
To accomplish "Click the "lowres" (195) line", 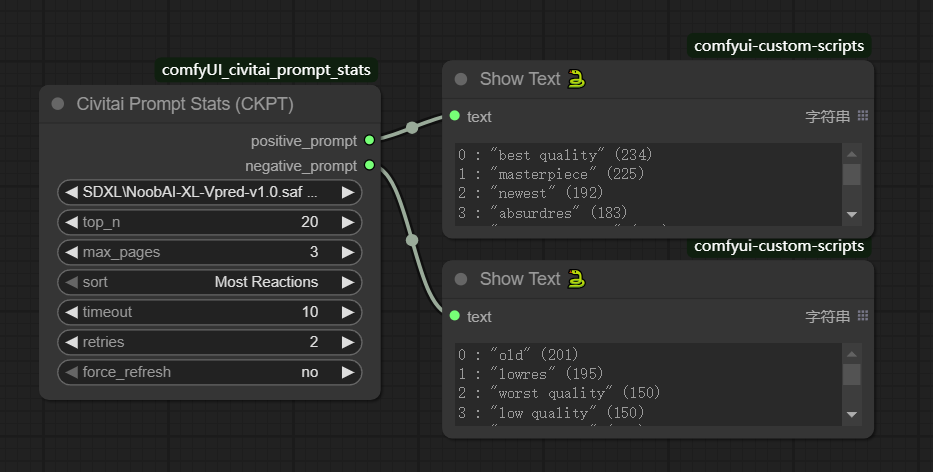I will [x=531, y=374].
